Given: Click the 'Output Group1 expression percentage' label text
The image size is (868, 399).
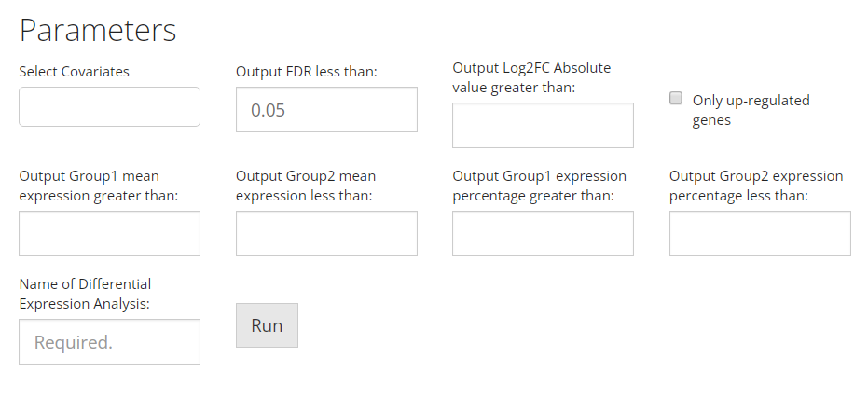Looking at the screenshot, I should [x=539, y=186].
